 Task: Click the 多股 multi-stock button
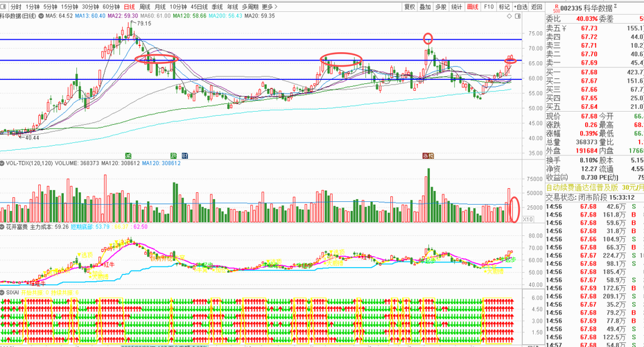point(441,6)
